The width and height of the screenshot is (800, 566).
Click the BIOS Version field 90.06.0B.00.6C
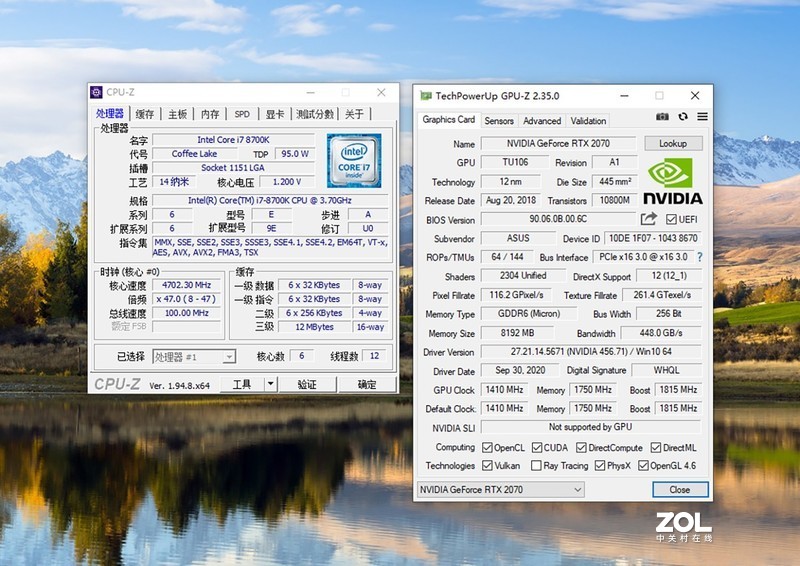tap(558, 219)
